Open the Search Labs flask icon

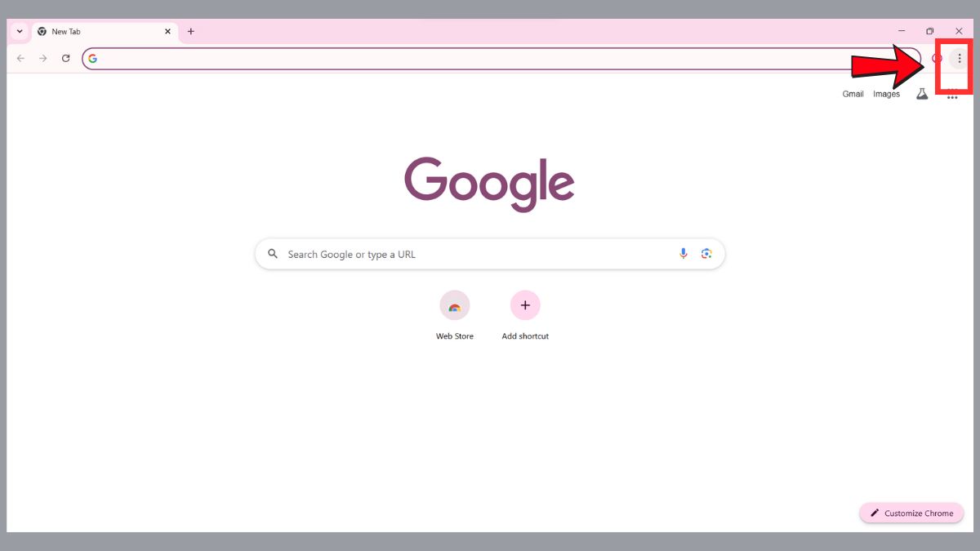[922, 94]
